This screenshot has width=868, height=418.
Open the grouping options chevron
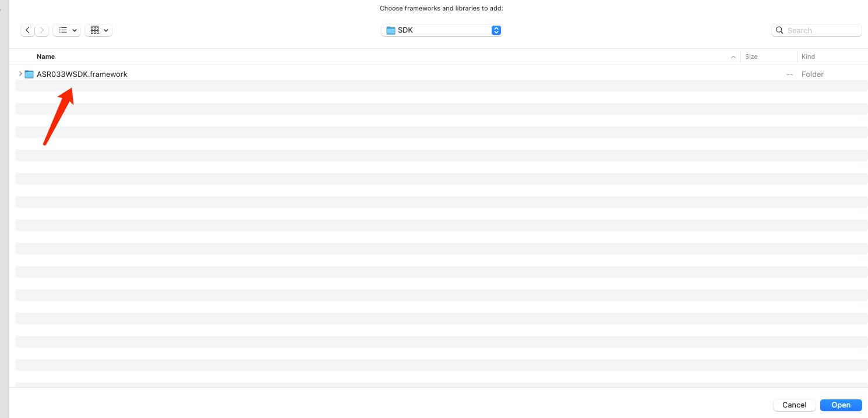[106, 30]
